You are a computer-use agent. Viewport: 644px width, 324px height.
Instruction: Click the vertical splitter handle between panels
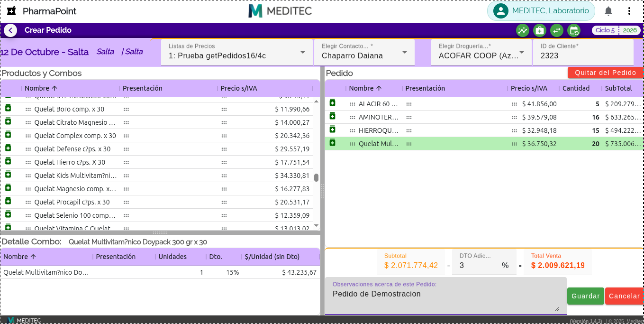pos(323,191)
